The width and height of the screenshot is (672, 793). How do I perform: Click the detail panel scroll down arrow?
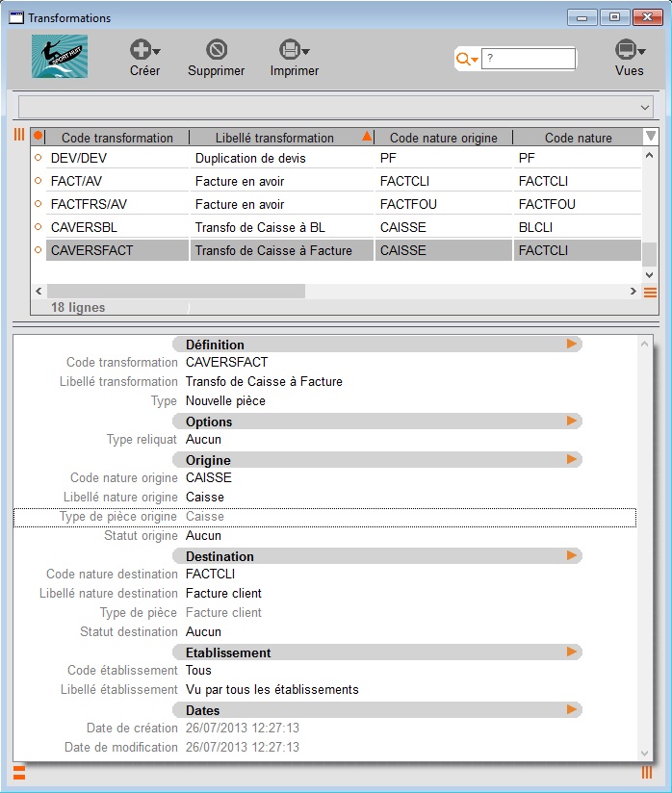coord(644,753)
